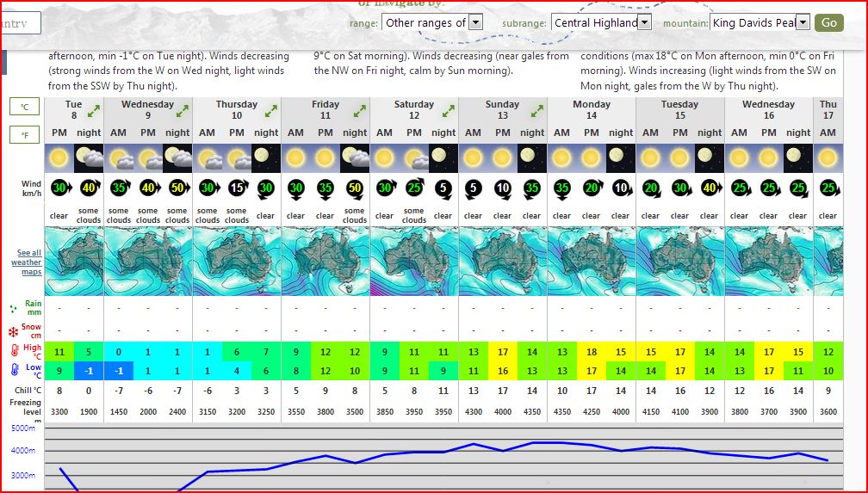Switch units to °C

[x=24, y=107]
